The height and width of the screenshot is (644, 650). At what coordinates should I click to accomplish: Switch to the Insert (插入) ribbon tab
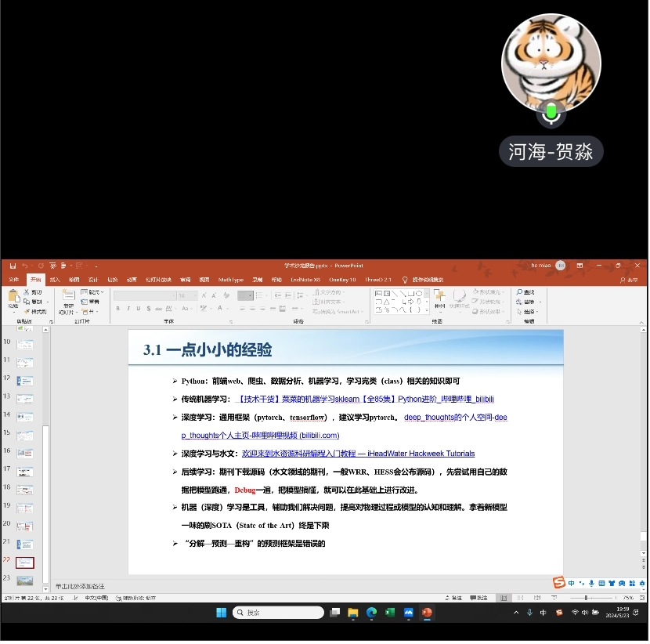(x=55, y=280)
